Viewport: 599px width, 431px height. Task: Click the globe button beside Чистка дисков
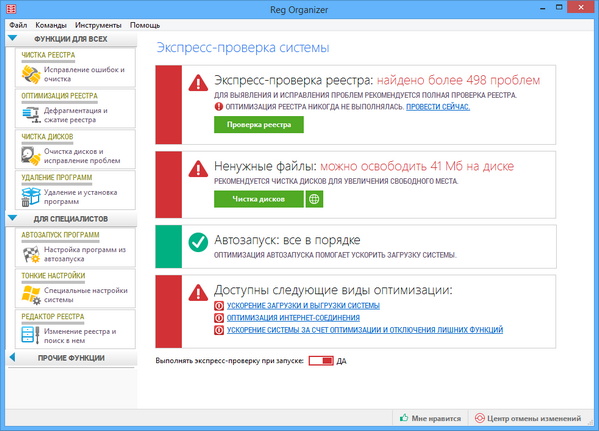point(314,199)
